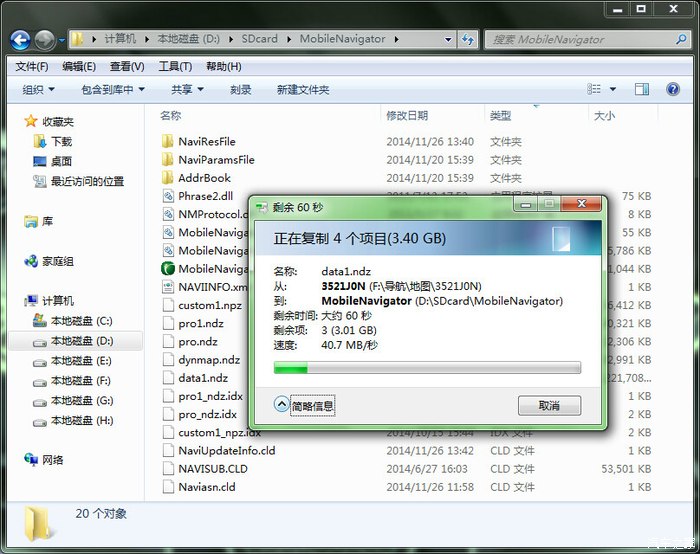Open the 查看(V) menu

tap(127, 67)
